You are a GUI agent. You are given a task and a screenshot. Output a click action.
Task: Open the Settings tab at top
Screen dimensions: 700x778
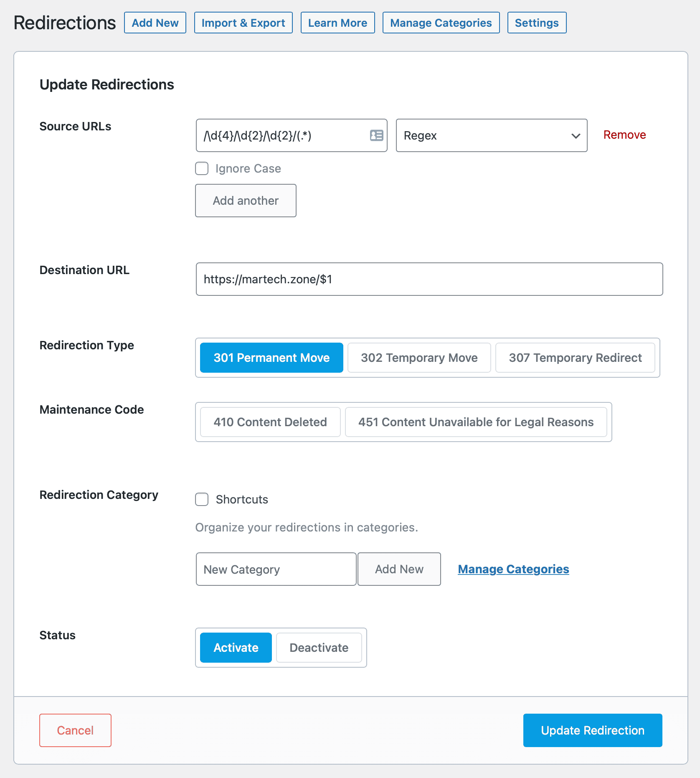pos(537,23)
